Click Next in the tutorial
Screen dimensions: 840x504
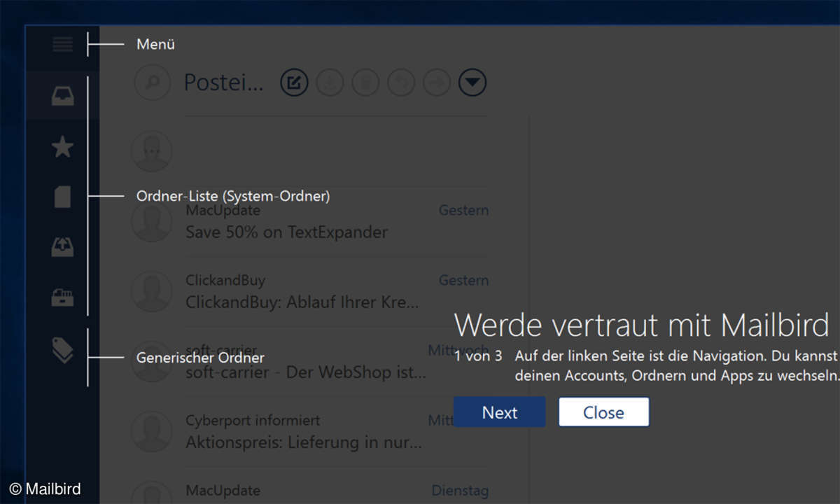tap(500, 412)
